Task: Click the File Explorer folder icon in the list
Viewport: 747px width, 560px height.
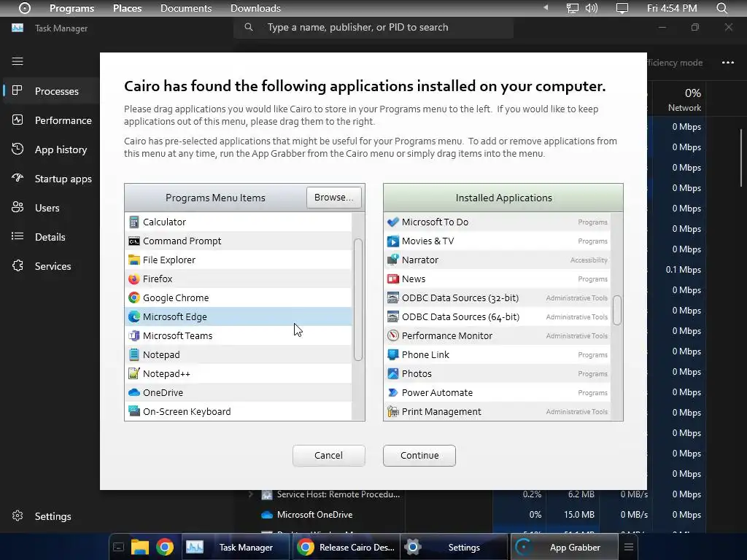Action: tap(134, 260)
